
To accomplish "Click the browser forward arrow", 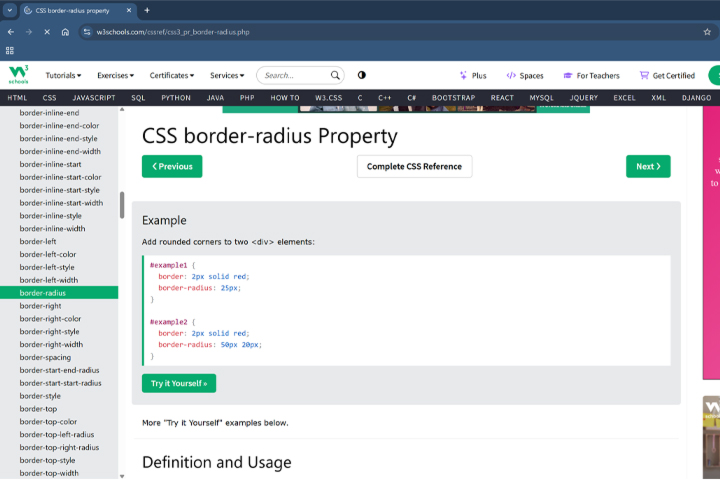I will coord(29,32).
